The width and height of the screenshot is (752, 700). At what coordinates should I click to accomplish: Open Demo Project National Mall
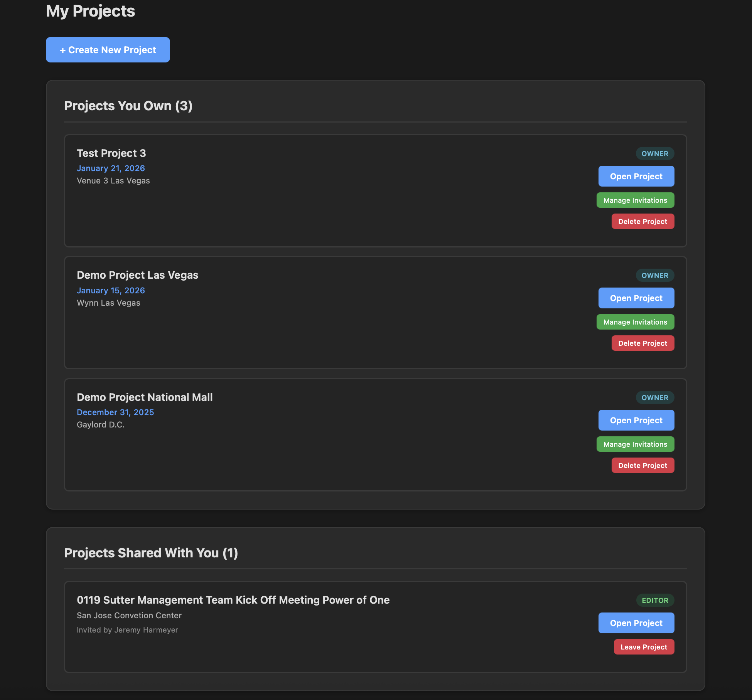(x=636, y=420)
